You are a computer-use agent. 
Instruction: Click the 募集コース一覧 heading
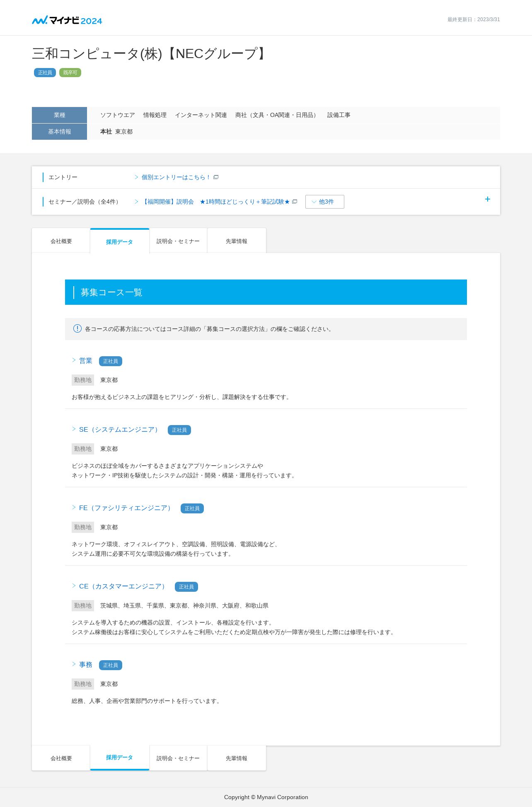click(x=111, y=292)
